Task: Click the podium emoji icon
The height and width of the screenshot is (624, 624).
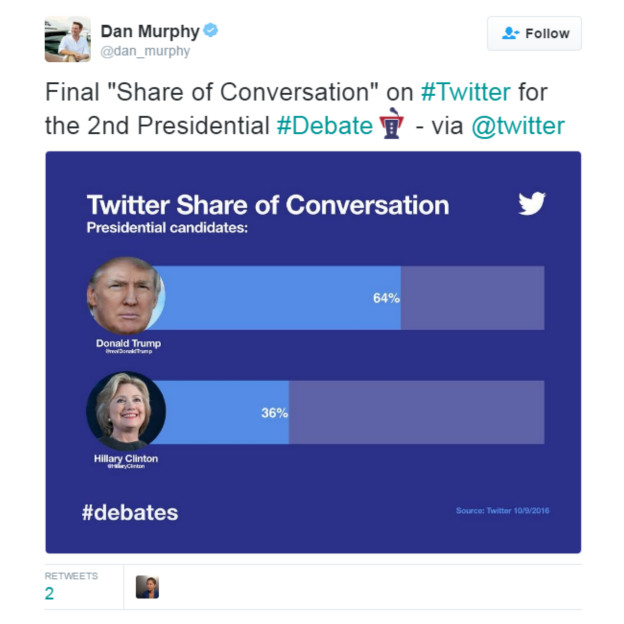Action: click(392, 123)
